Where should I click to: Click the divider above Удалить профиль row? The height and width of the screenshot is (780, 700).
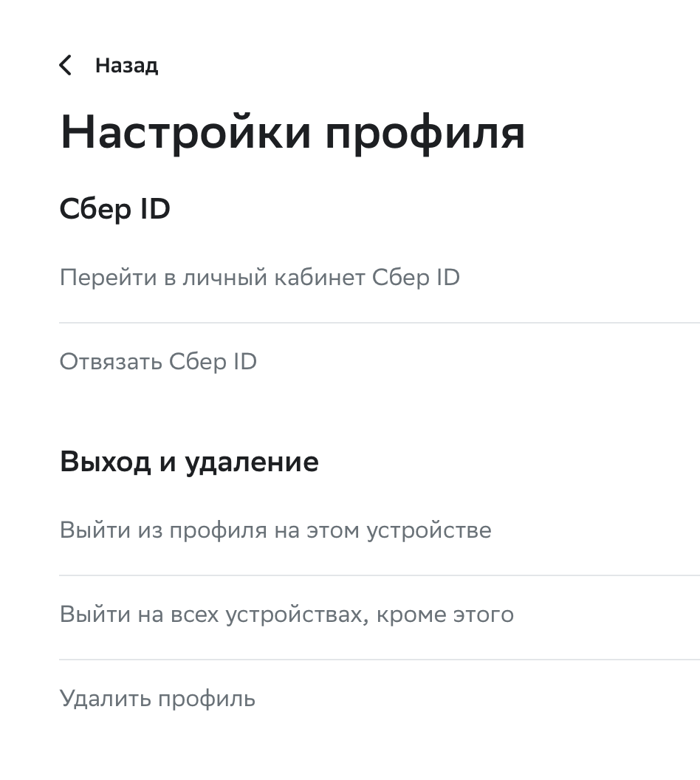(x=380, y=660)
